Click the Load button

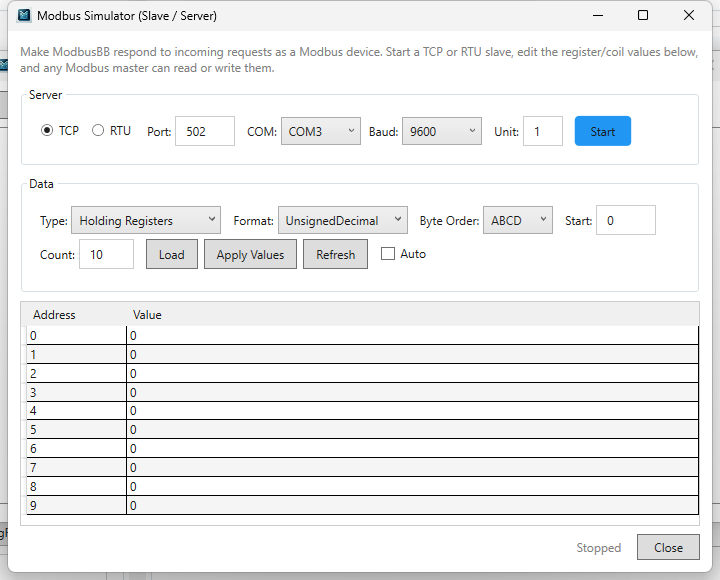pos(172,254)
